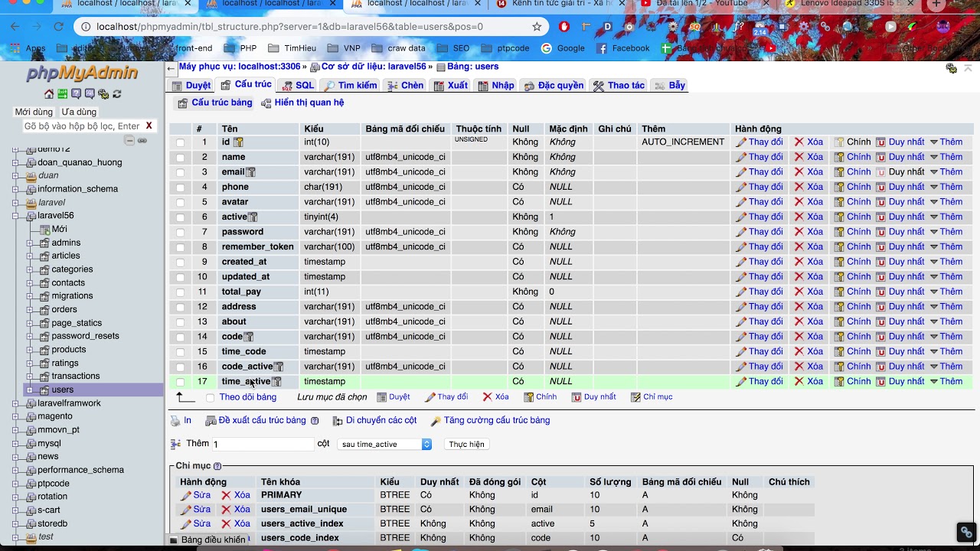The width and height of the screenshot is (980, 551).
Task: Expand the doan_quanao_huong database node
Action: point(15,162)
